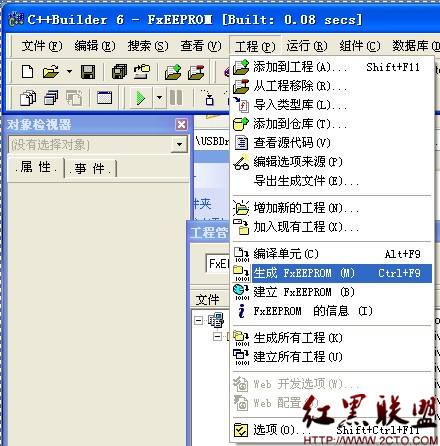Screen dimensions: 440x446
Task: Choose 生成 FxEEPROM (M) menu entry
Action: (x=332, y=273)
